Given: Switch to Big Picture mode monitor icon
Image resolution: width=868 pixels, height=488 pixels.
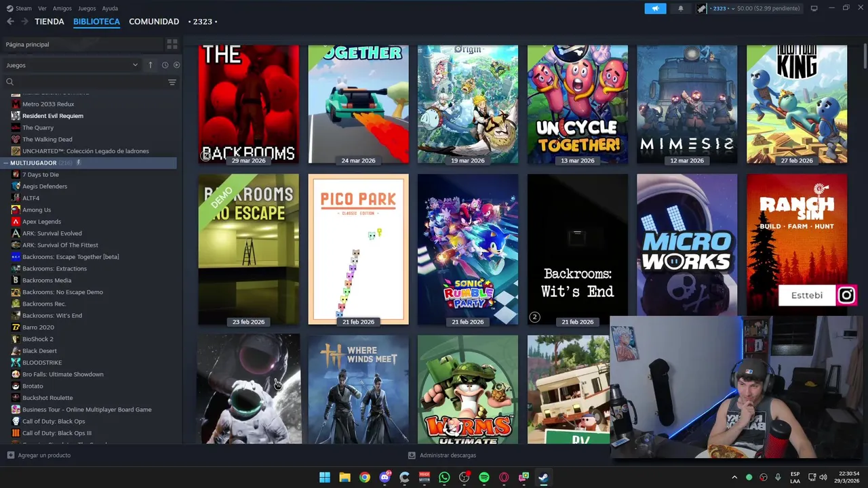Looking at the screenshot, I should pyautogui.click(x=814, y=8).
